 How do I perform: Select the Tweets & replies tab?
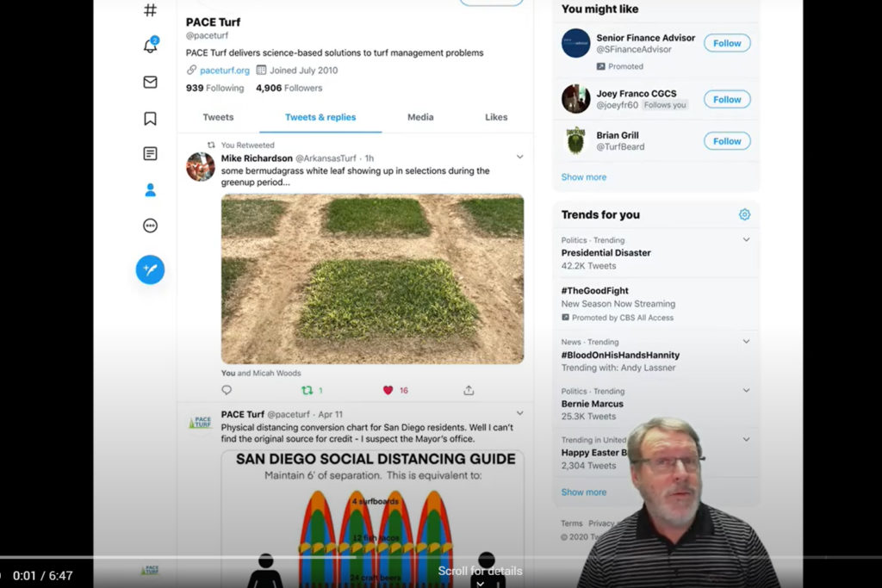[320, 117]
